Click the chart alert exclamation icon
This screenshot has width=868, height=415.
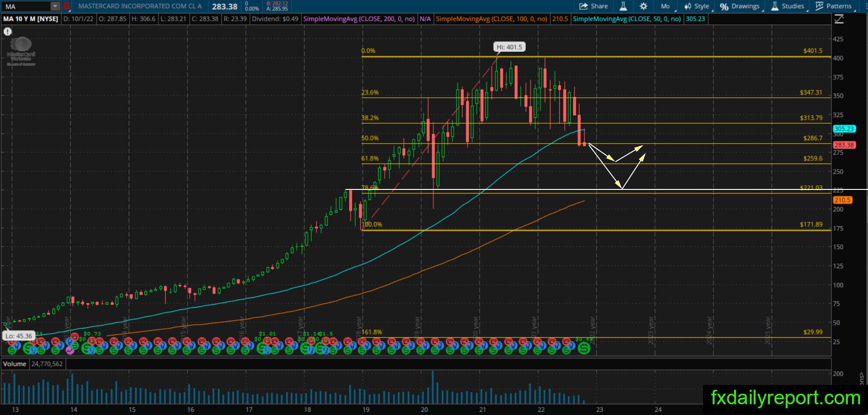(7, 31)
